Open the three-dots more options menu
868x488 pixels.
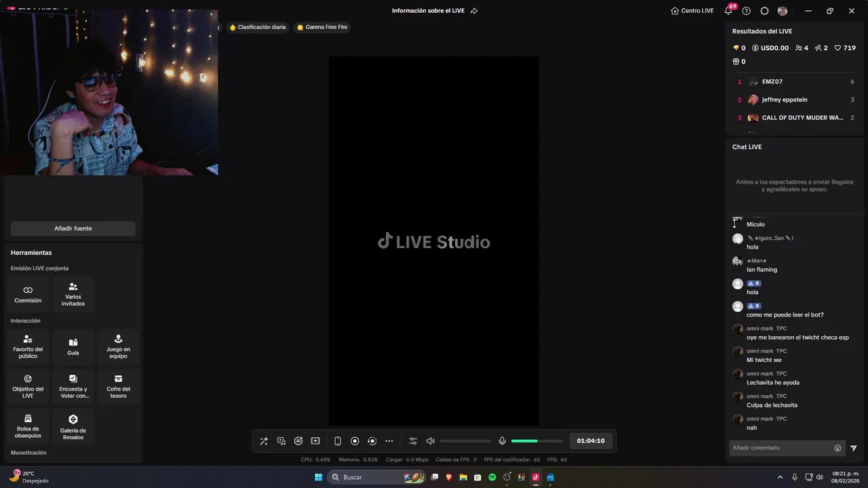point(389,441)
